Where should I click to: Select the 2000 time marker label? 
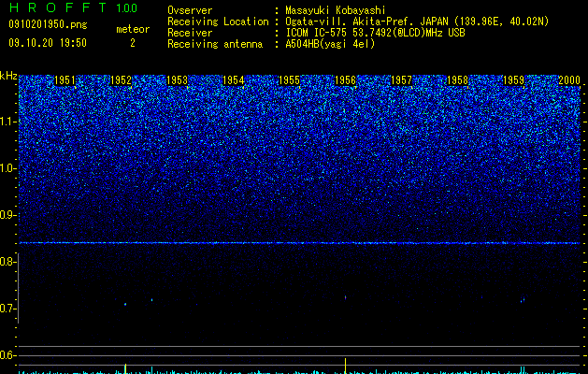pyautogui.click(x=569, y=80)
